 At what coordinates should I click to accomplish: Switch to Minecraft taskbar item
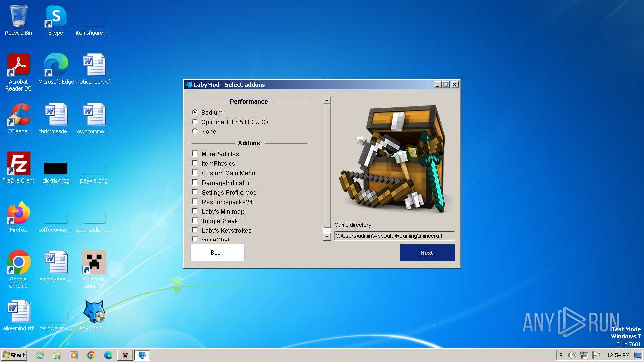click(x=125, y=355)
